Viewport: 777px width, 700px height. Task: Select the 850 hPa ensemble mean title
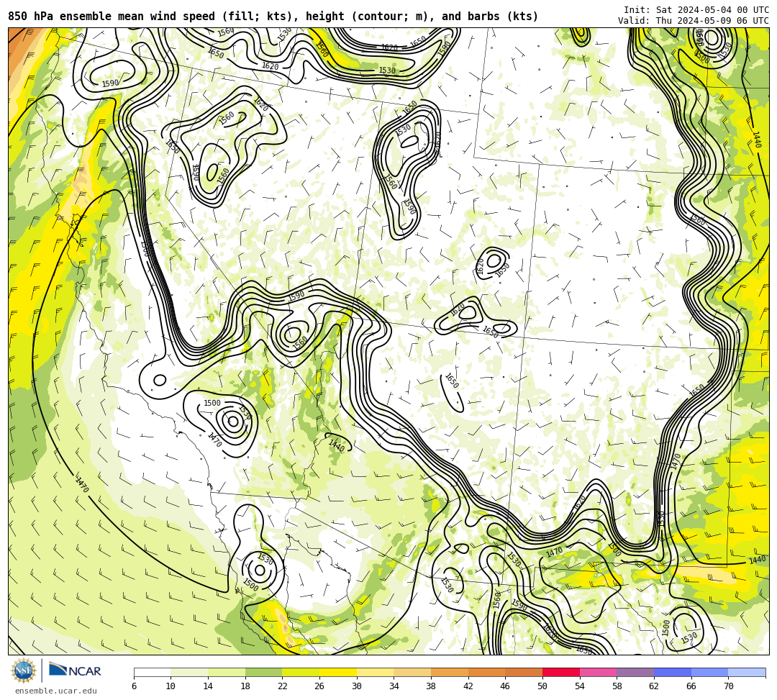pyautogui.click(x=273, y=17)
